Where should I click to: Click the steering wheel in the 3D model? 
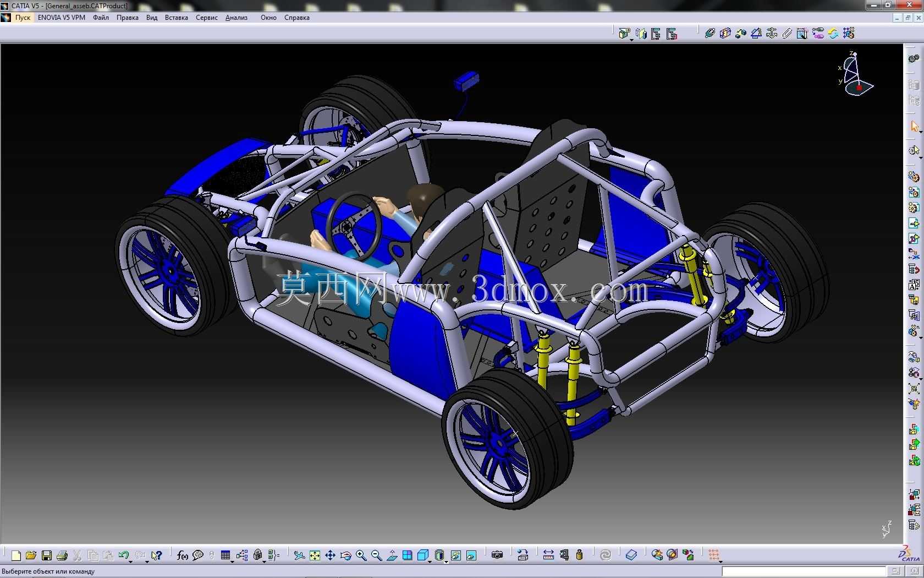tap(354, 225)
